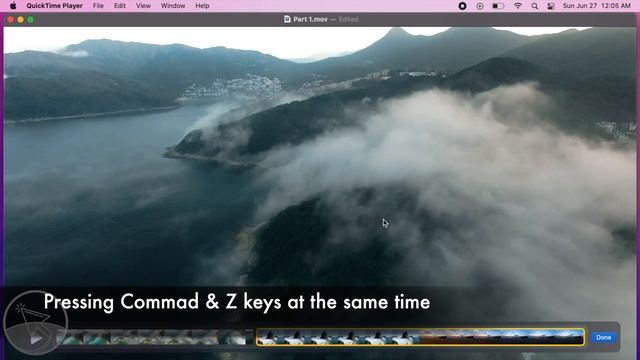The height and width of the screenshot is (360, 640).
Task: Click Done to finish editing clips
Action: [603, 338]
